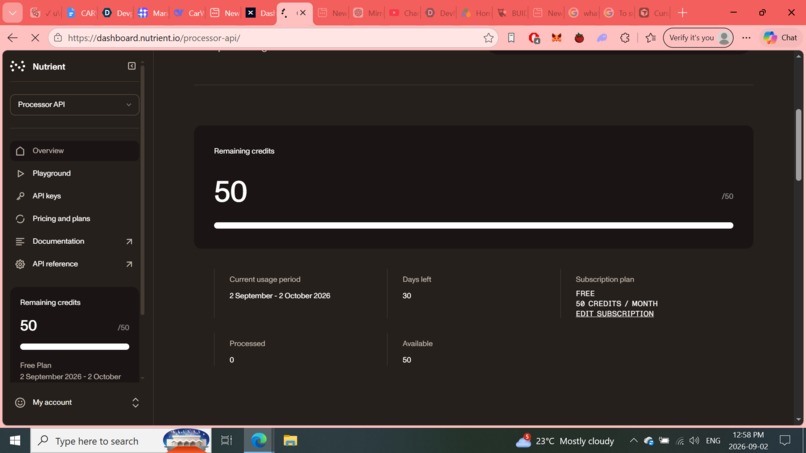Open the API keys page
Screen dimensions: 806x453
[x=75, y=196]
